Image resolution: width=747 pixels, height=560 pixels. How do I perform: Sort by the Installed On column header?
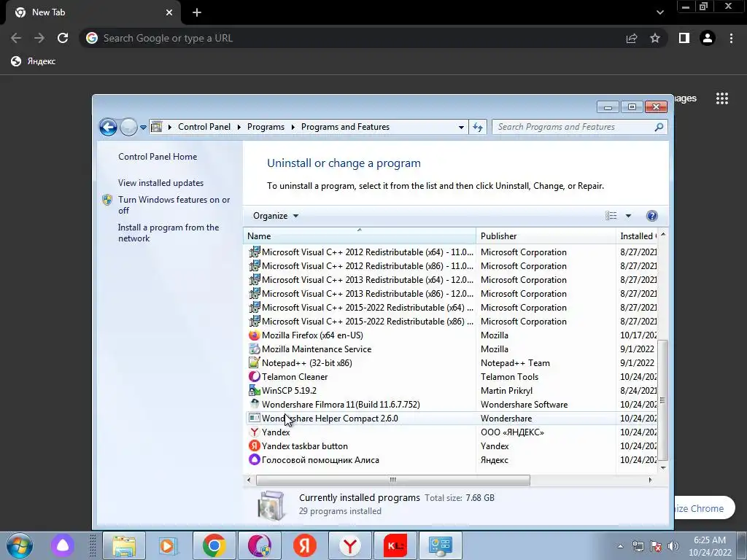tap(637, 236)
